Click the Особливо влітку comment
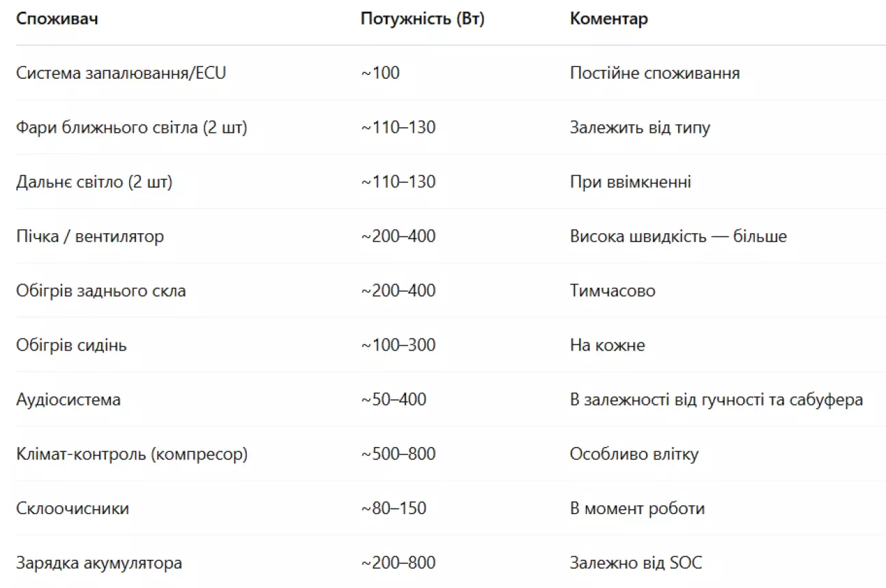Viewport: 886px width, 588px height. 634,454
